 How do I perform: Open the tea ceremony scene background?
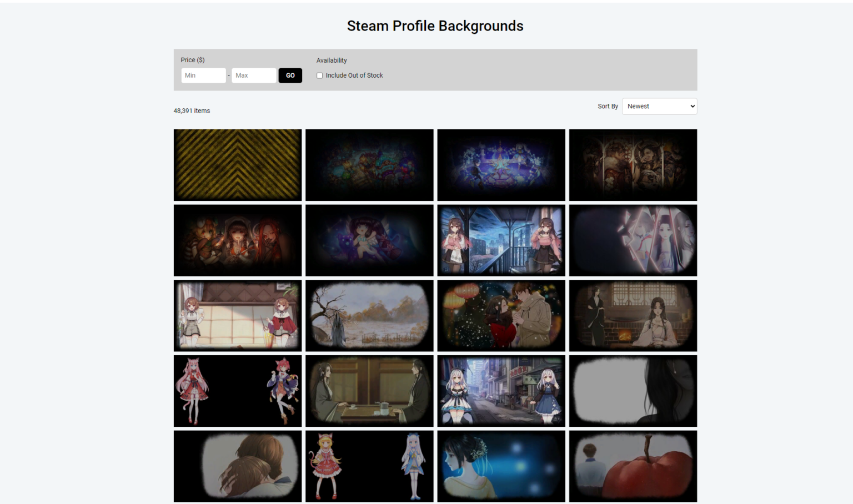pos(369,391)
